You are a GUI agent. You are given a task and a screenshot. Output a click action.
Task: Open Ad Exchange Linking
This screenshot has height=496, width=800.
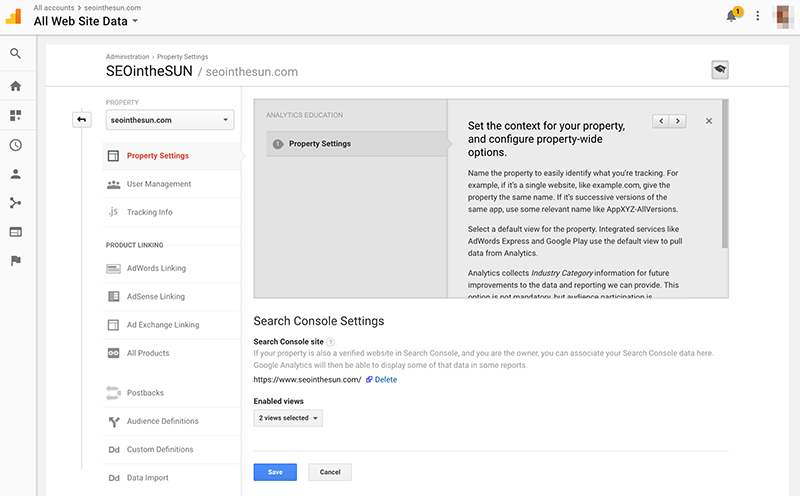coord(171,325)
